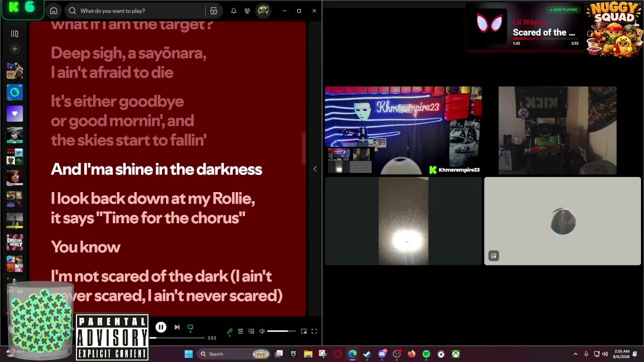644x362 pixels.
Task: Click the Spider-Man album art in the overlay
Action: pyautogui.click(x=490, y=24)
